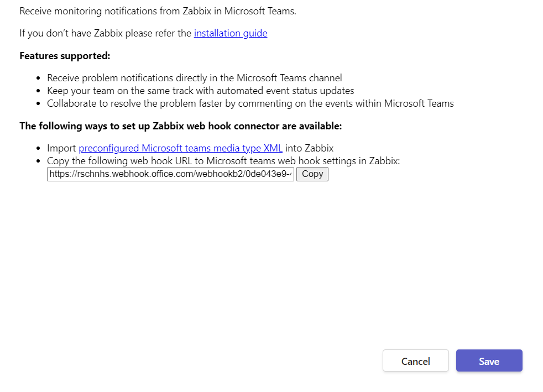Open preconfigured Microsoft teams media type XML link
Screen dimensions: 543x392
pyautogui.click(x=180, y=148)
